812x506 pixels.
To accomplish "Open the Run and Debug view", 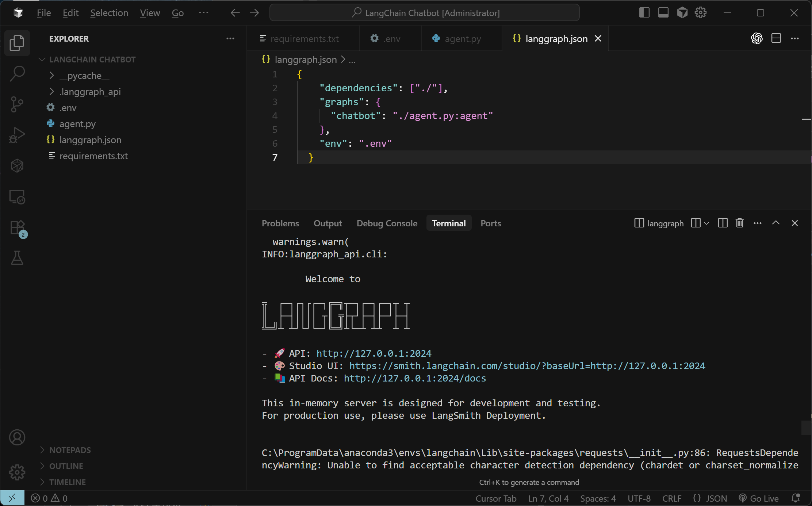I will (17, 135).
